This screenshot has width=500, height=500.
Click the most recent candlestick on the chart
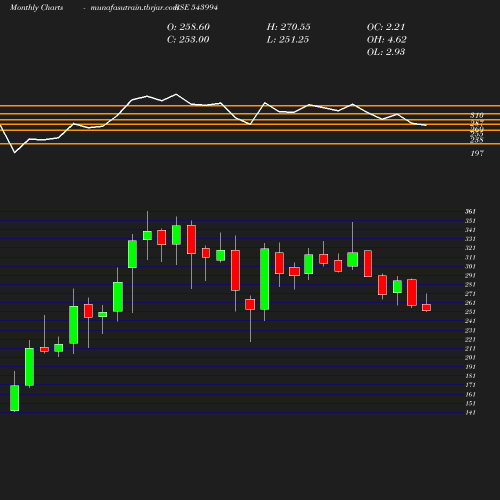pyautogui.click(x=426, y=307)
